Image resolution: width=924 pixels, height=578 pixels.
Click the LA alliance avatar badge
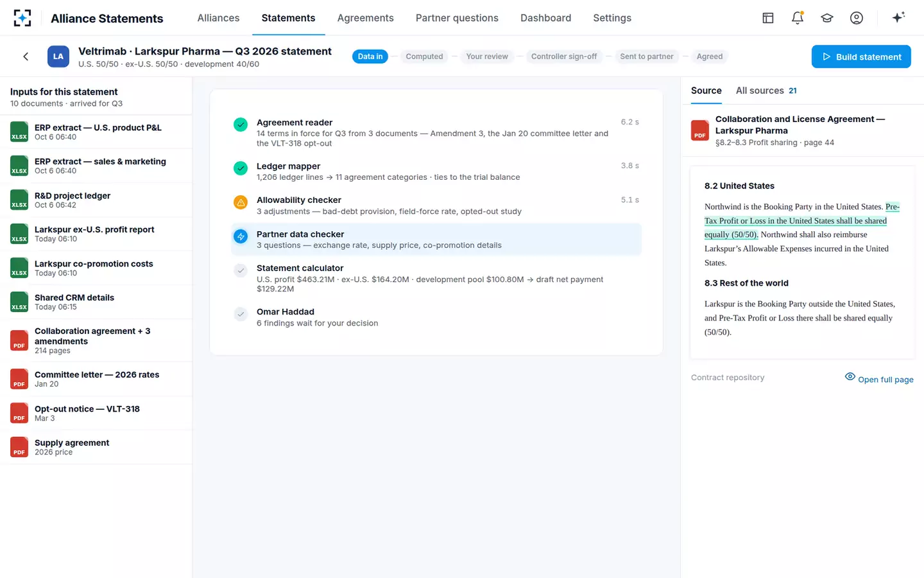pos(58,57)
